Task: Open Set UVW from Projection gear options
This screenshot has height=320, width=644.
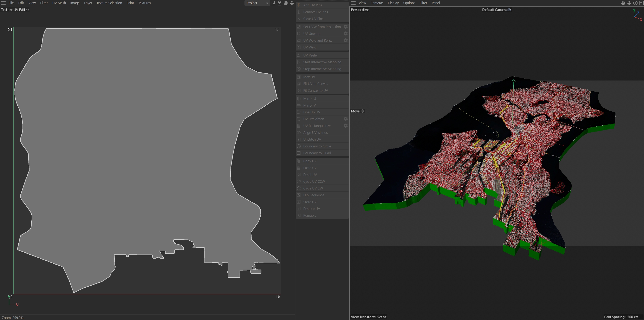Action: pyautogui.click(x=346, y=27)
